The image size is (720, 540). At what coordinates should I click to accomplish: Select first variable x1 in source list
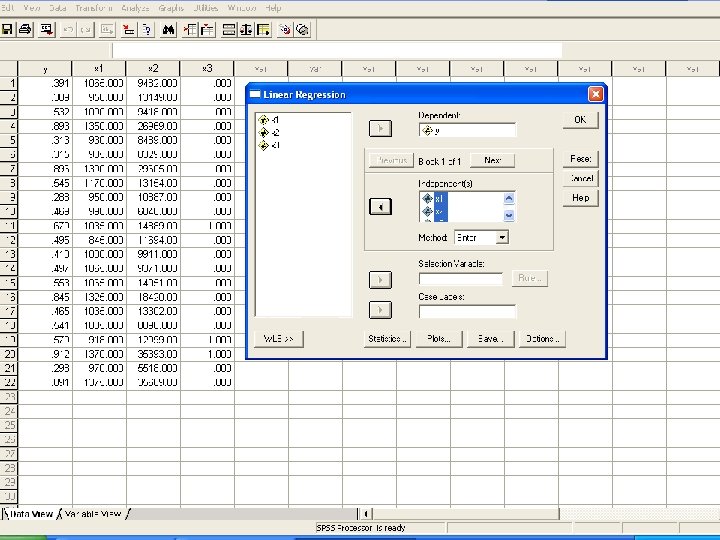point(269,120)
